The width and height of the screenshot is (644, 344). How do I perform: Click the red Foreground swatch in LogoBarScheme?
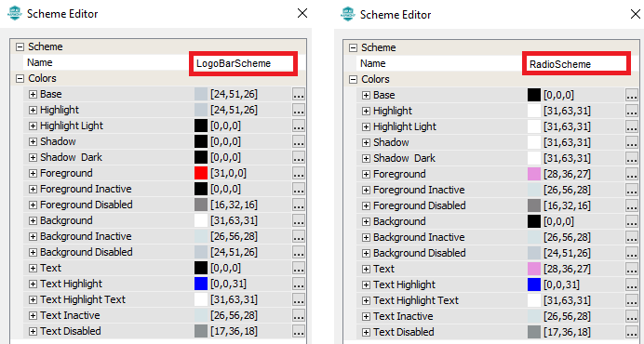tap(201, 173)
